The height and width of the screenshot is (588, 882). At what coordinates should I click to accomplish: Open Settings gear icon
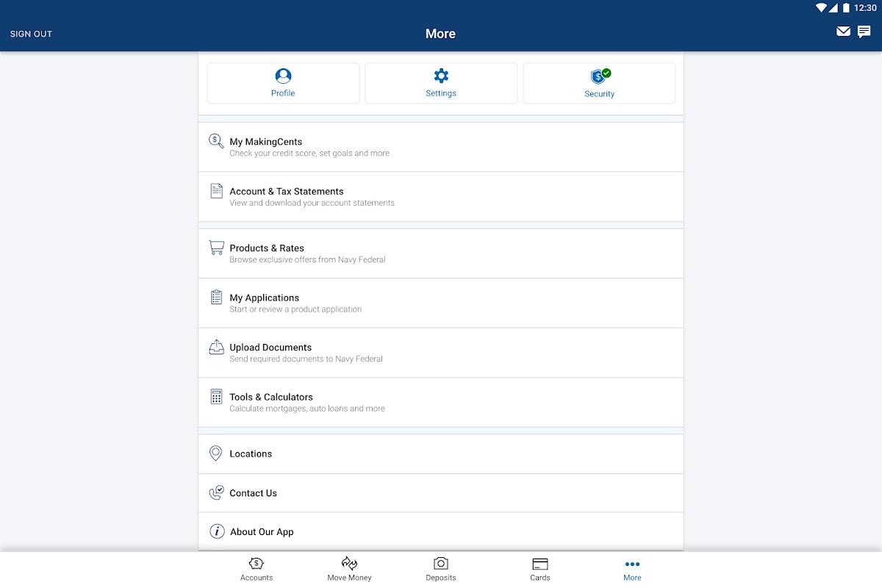click(441, 76)
